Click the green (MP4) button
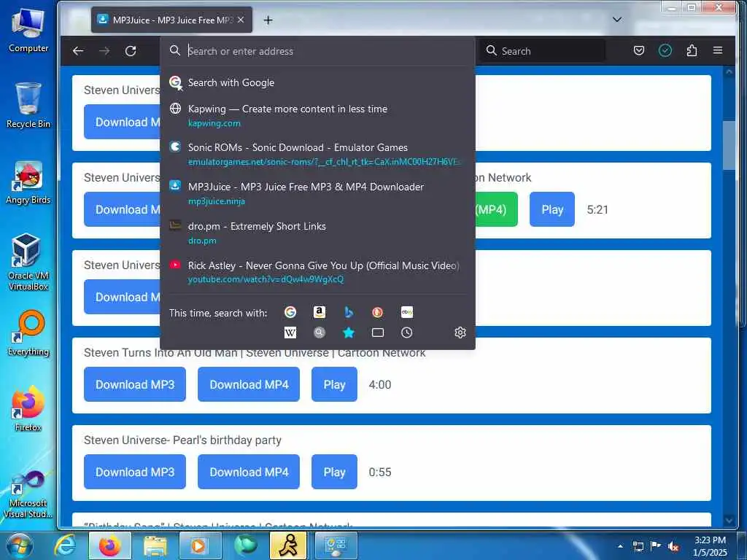The width and height of the screenshot is (747, 560). [495, 209]
